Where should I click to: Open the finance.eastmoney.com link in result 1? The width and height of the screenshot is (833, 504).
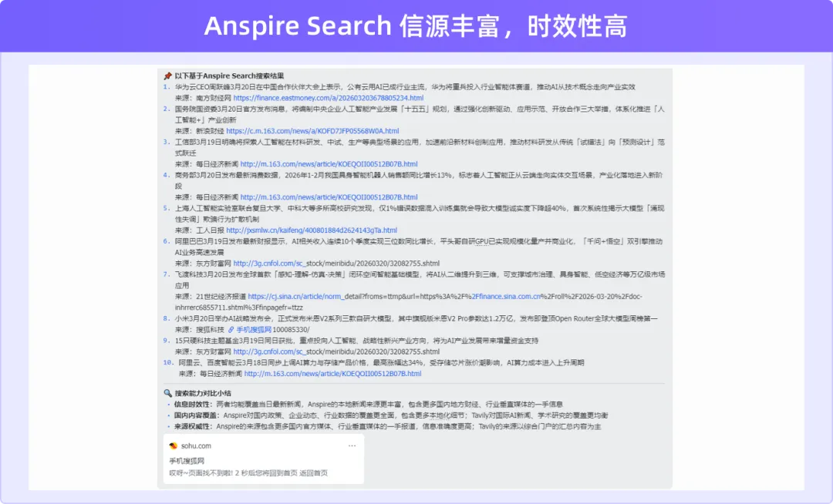coord(329,98)
